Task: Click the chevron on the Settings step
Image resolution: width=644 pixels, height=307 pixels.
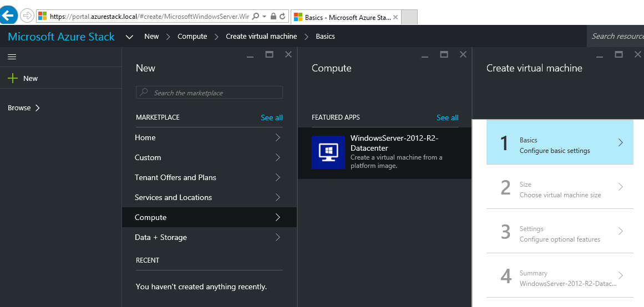Action: (621, 231)
